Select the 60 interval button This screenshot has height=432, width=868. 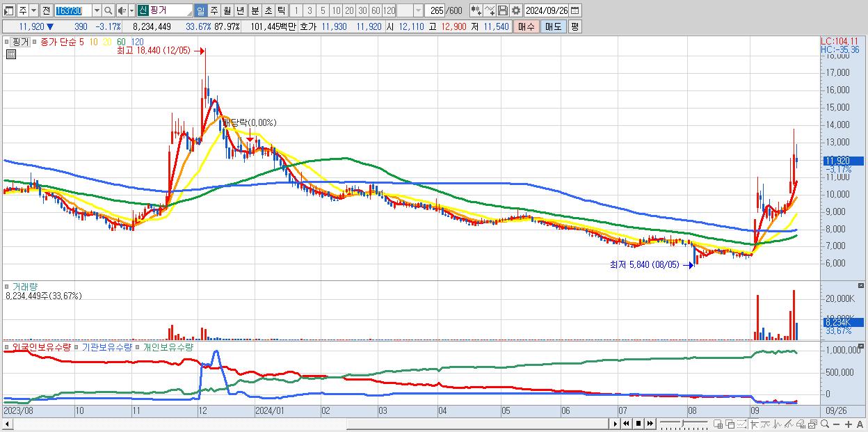376,10
